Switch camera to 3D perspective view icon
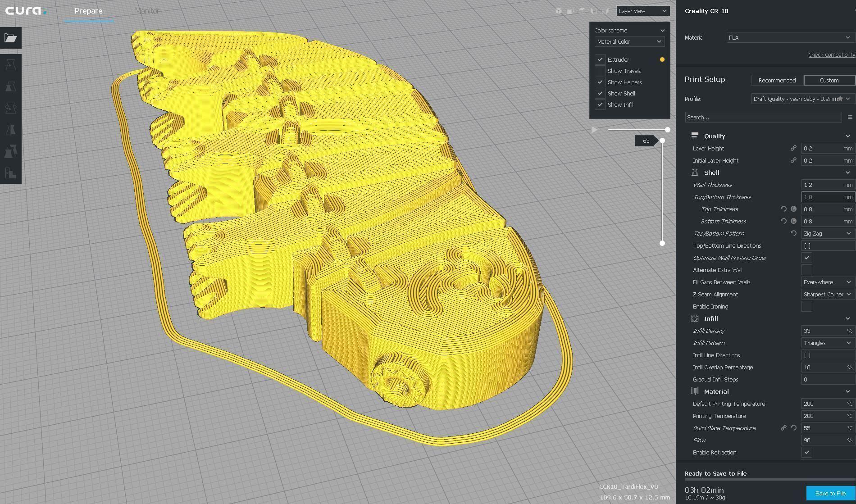The image size is (856, 504). pos(559,11)
